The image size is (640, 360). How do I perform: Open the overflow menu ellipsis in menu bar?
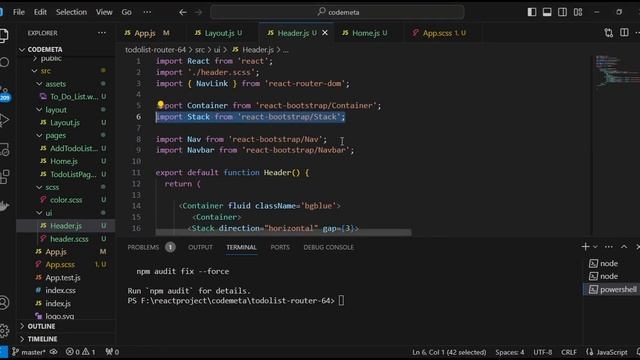point(147,12)
